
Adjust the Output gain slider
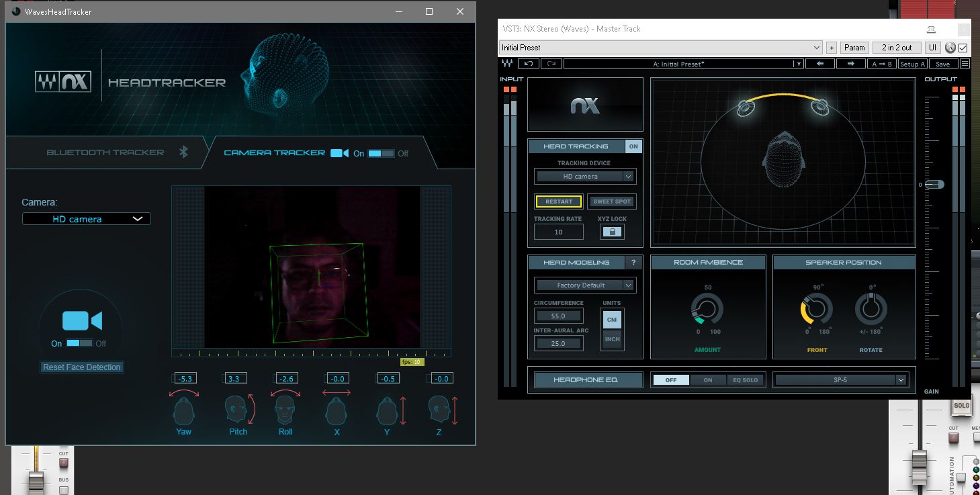pyautogui.click(x=935, y=184)
